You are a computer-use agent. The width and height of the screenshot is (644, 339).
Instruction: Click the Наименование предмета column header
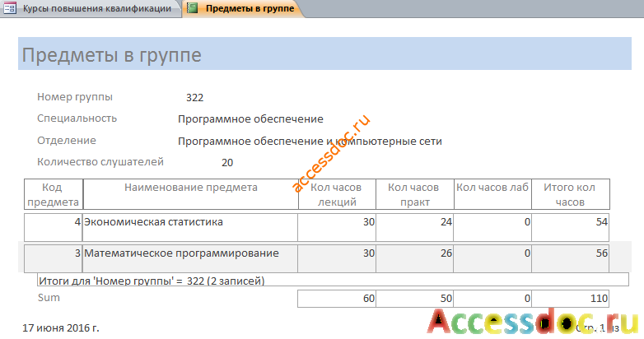190,194
